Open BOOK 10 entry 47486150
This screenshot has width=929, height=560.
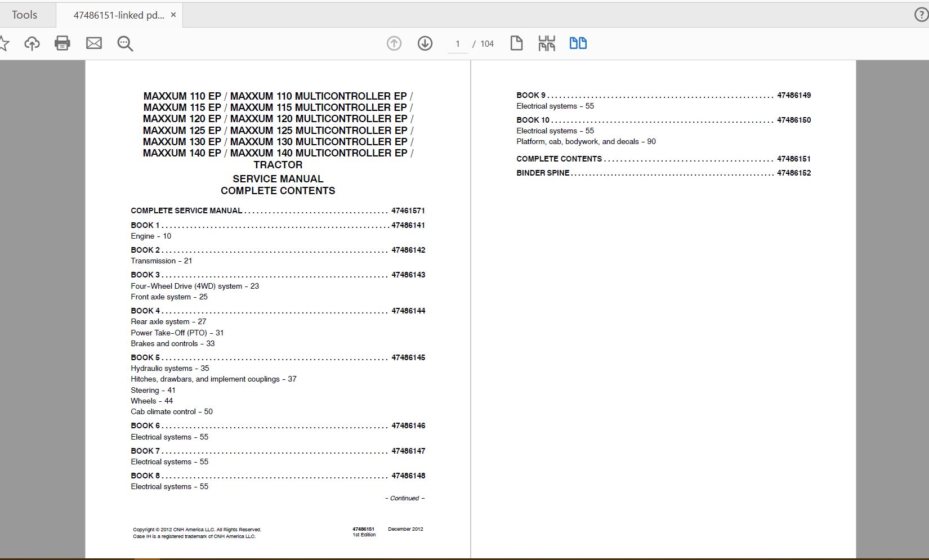pyautogui.click(x=664, y=120)
